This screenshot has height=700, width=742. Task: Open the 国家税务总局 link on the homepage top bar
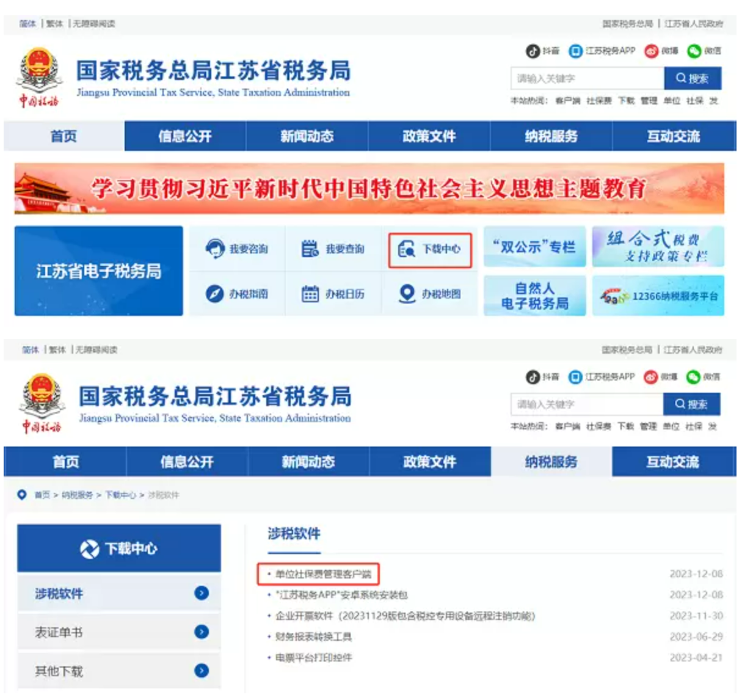[x=628, y=24]
